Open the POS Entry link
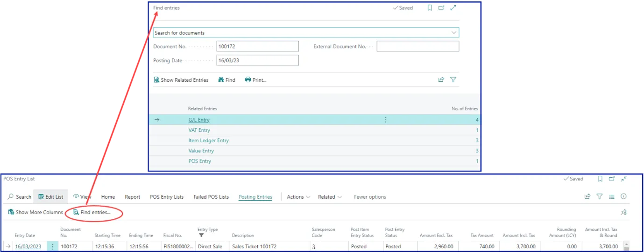 pyautogui.click(x=200, y=161)
